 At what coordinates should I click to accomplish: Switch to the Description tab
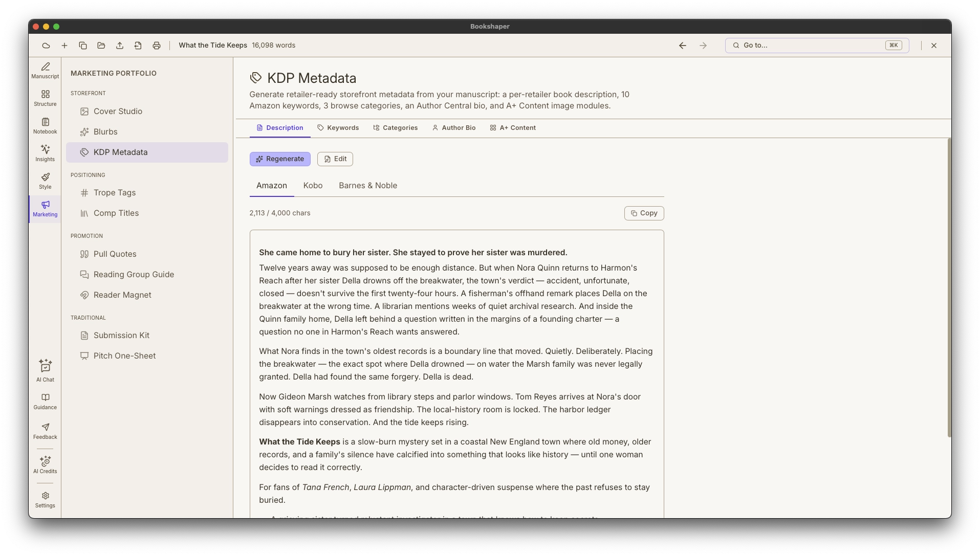[280, 128]
